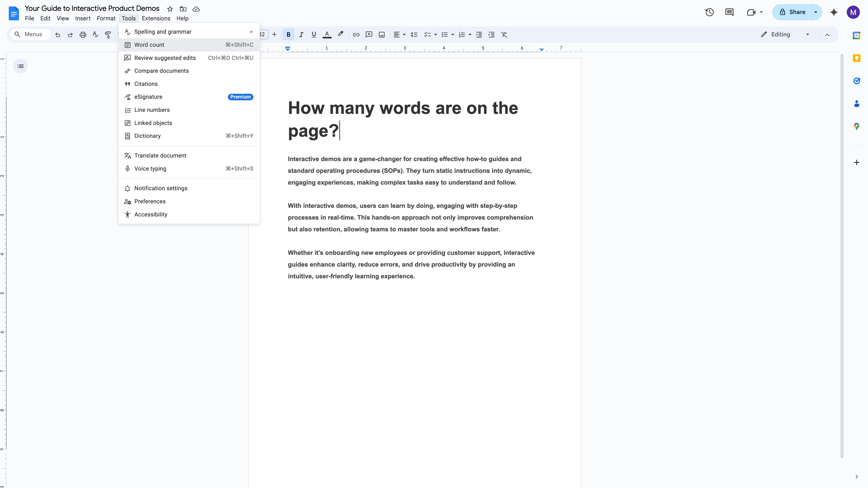Open Contacts side panel
Screen dimensions: 868x488
tap(856, 104)
